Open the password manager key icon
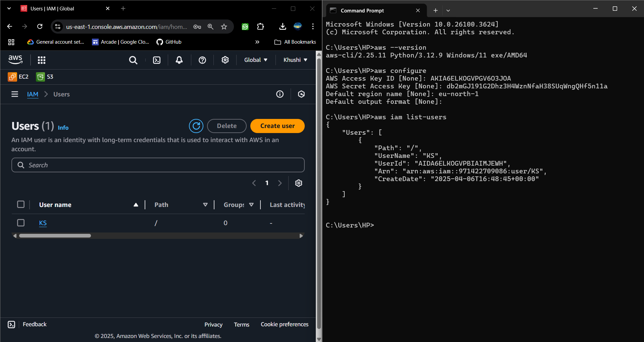 click(x=197, y=27)
